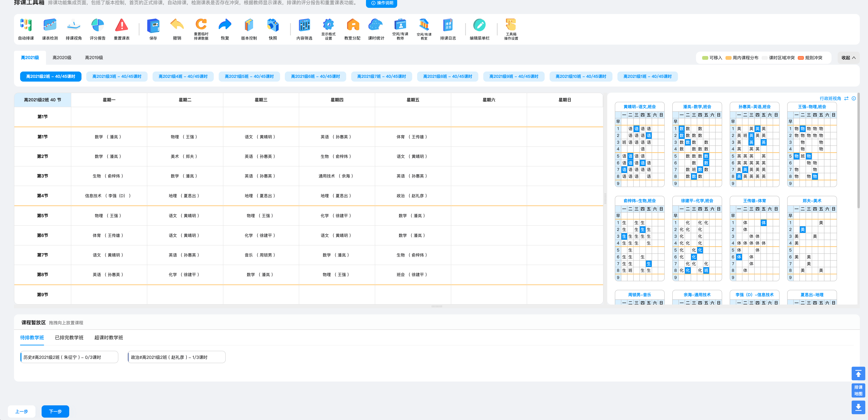Select class 高2021级7班 – 40/45课时
This screenshot has height=420, width=868.
[x=382, y=76]
